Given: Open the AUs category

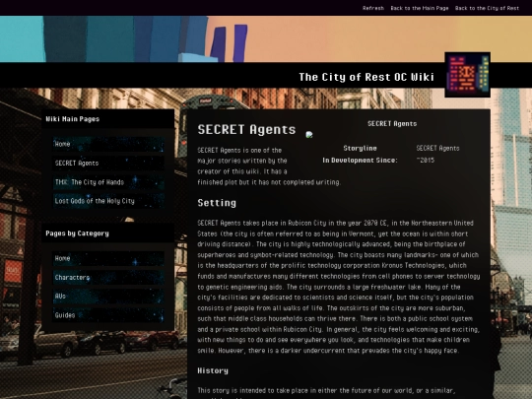Looking at the screenshot, I should tap(108, 297).
